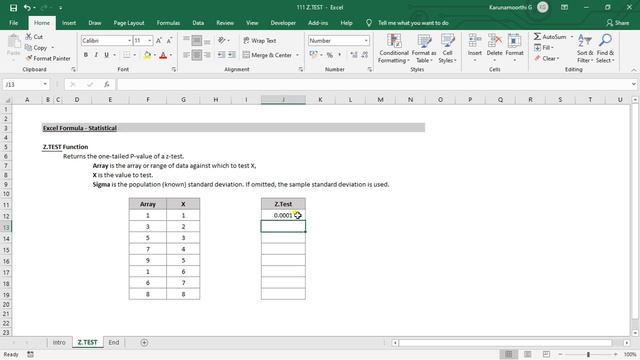Open the Format cells menu

coord(514,48)
